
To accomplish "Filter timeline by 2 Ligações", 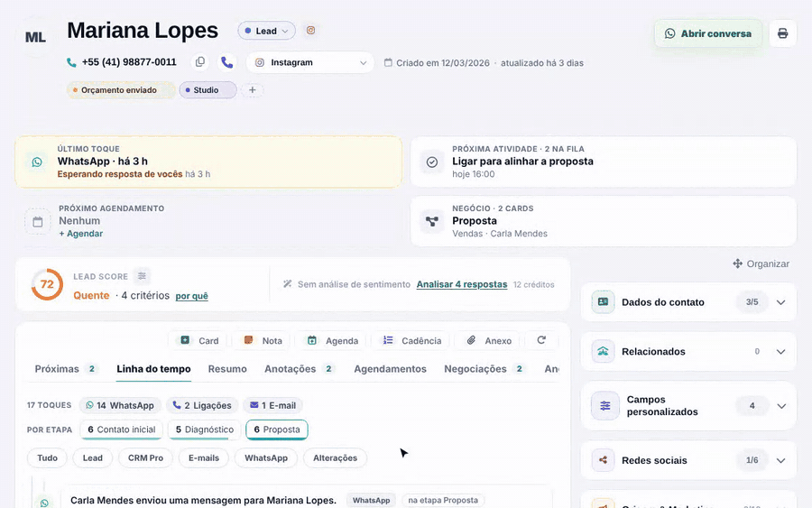I will pos(202,405).
